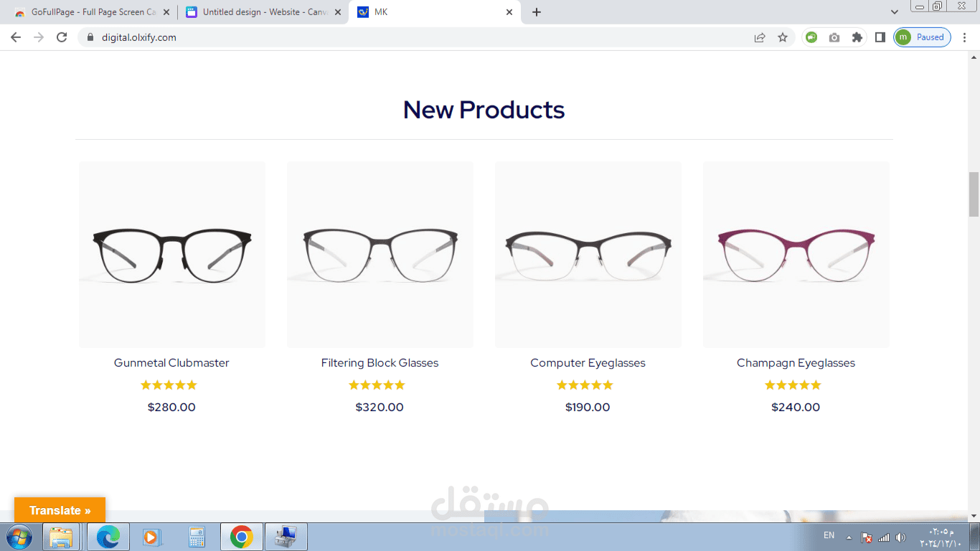Image resolution: width=980 pixels, height=551 pixels.
Task: Bookmark this page with star icon
Action: pyautogui.click(x=783, y=37)
